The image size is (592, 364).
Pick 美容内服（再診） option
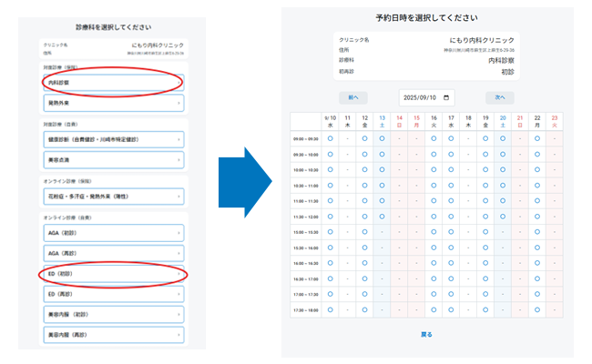(x=114, y=335)
